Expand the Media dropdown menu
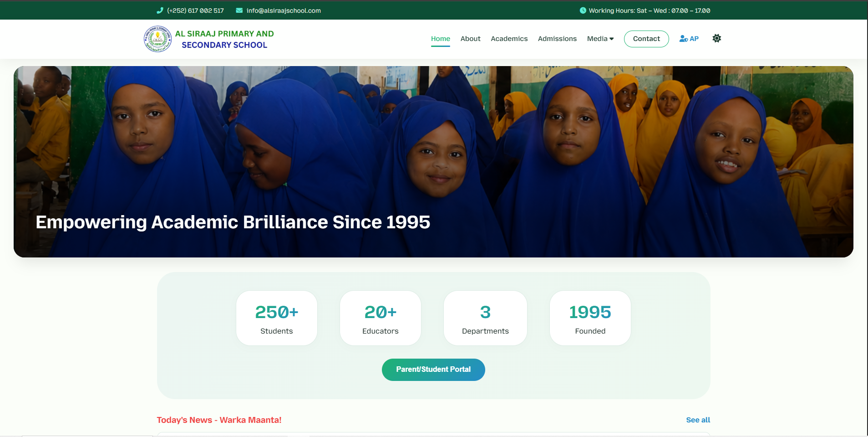Viewport: 868px width, 437px height. click(600, 39)
